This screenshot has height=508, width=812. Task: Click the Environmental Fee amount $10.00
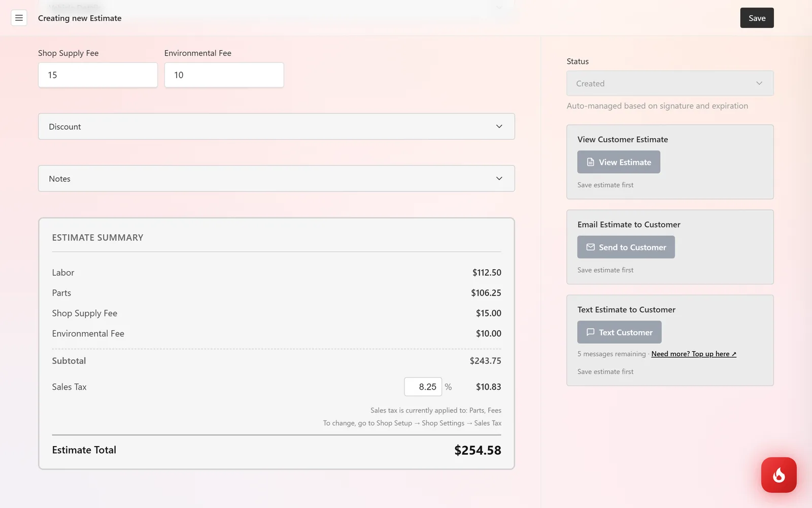[488, 333]
